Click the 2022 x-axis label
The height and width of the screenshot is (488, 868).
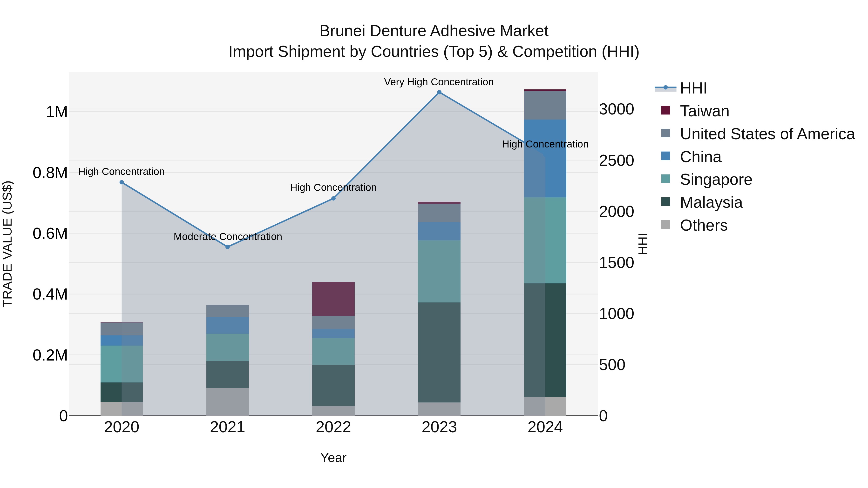(333, 427)
